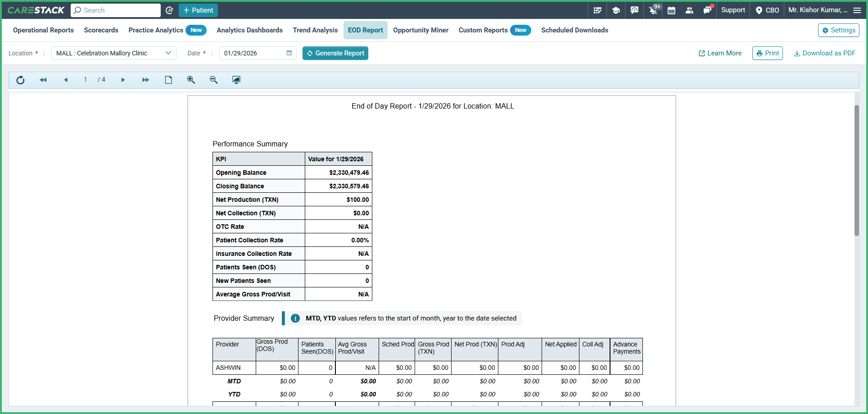
Task: Add a new Patient
Action: pos(198,10)
